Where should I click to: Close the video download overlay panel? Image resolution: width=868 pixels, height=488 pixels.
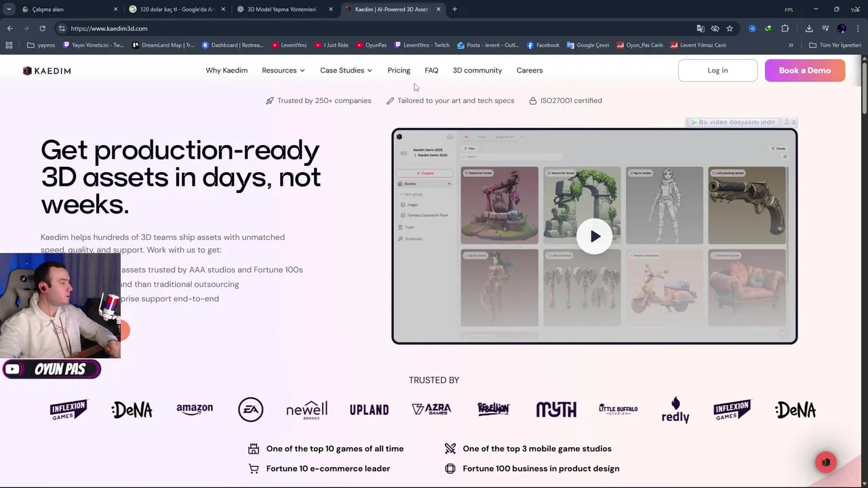793,122
